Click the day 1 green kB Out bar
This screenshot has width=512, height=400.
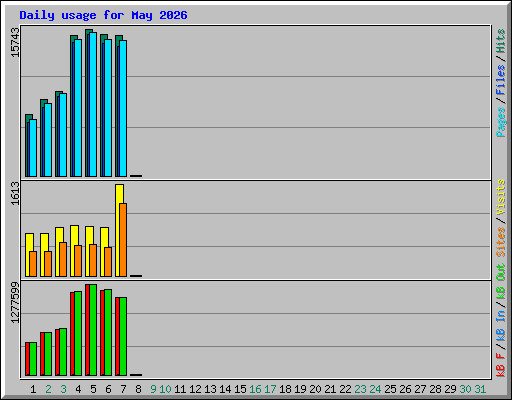point(33,359)
